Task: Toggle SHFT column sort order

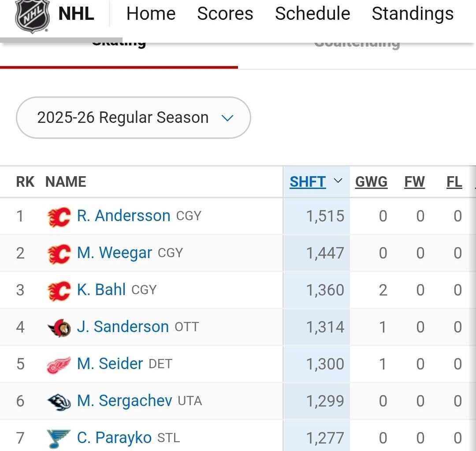Action: tap(307, 181)
